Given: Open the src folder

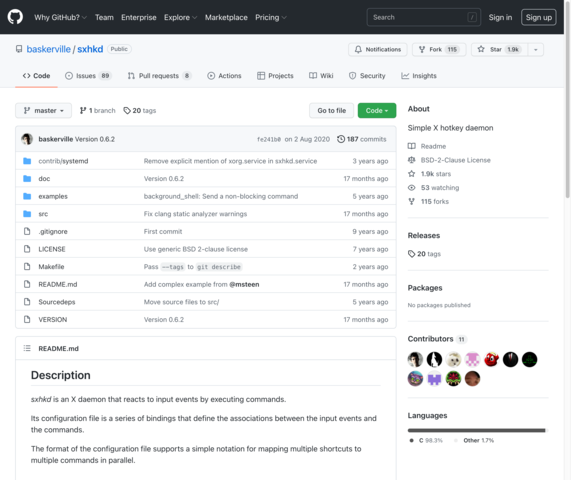Looking at the screenshot, I should point(43,214).
